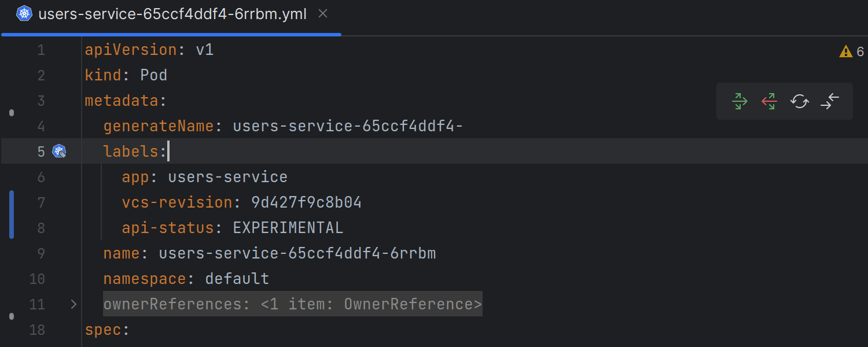Click the spec key on line 18

tap(103, 330)
